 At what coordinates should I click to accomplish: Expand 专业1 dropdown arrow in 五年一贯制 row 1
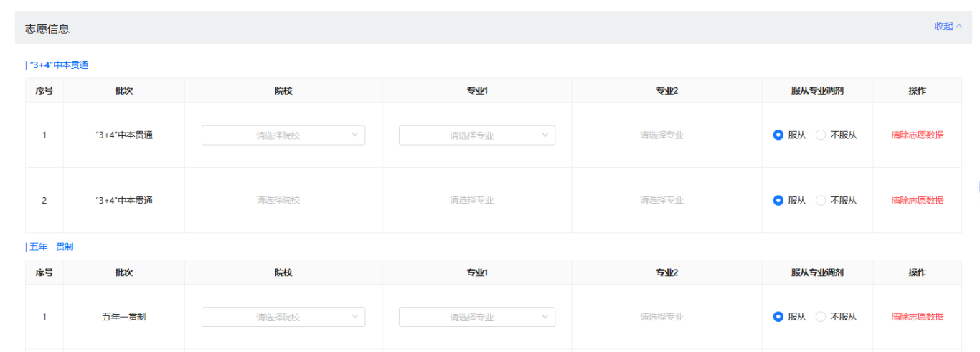(x=545, y=316)
